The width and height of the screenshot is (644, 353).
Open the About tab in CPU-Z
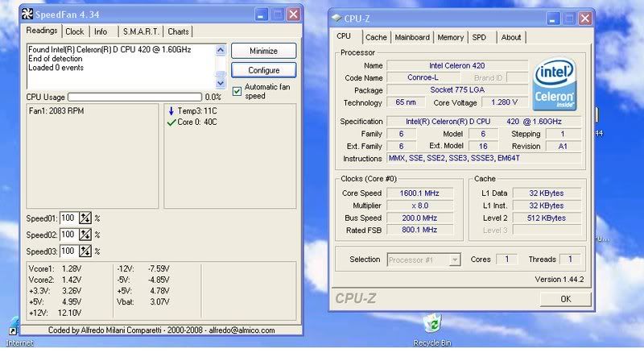[x=511, y=37]
